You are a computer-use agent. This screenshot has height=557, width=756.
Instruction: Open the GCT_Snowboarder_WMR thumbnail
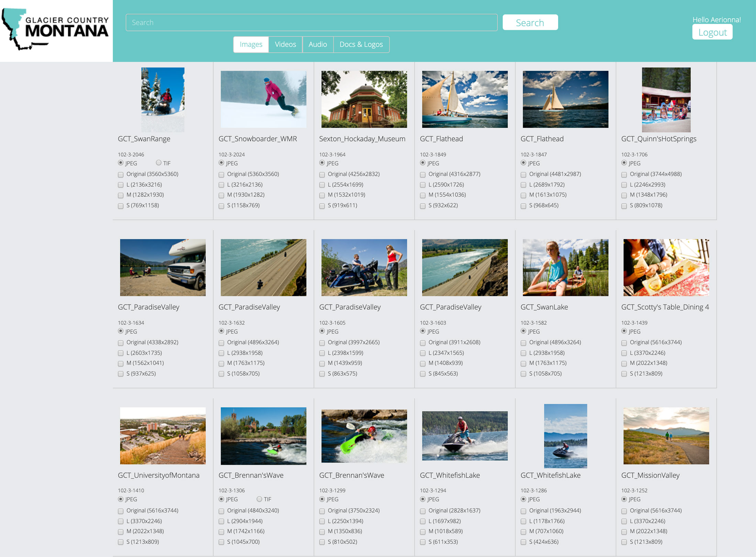point(264,99)
